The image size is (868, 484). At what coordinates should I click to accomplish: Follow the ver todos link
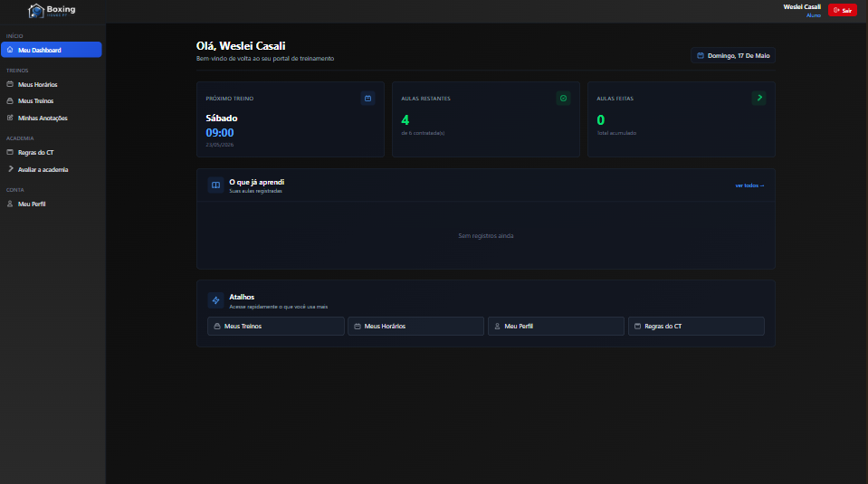(x=749, y=185)
